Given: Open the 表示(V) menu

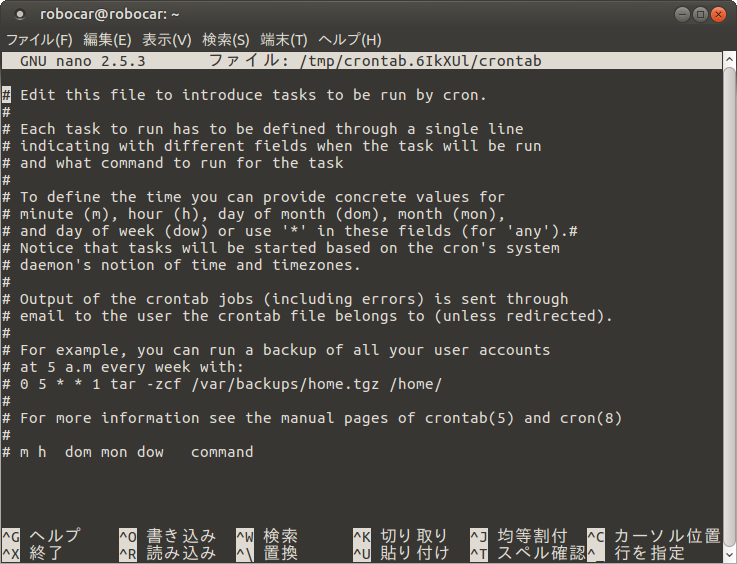Looking at the screenshot, I should (x=167, y=40).
